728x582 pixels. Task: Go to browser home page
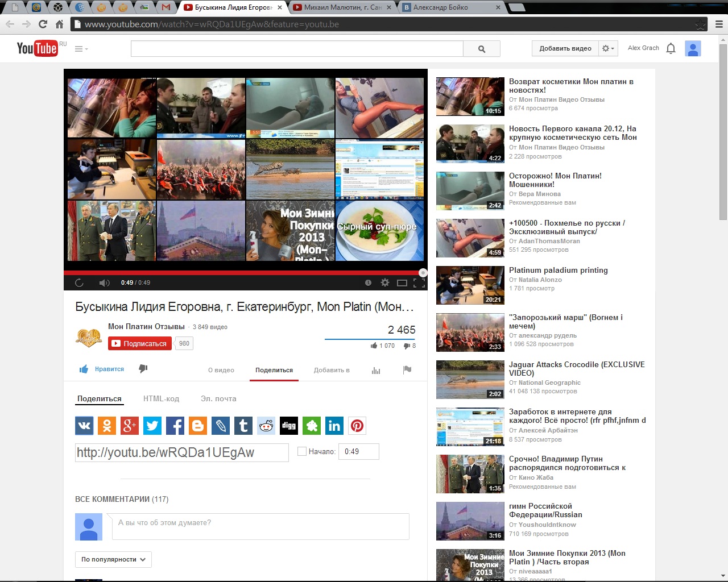(x=59, y=24)
